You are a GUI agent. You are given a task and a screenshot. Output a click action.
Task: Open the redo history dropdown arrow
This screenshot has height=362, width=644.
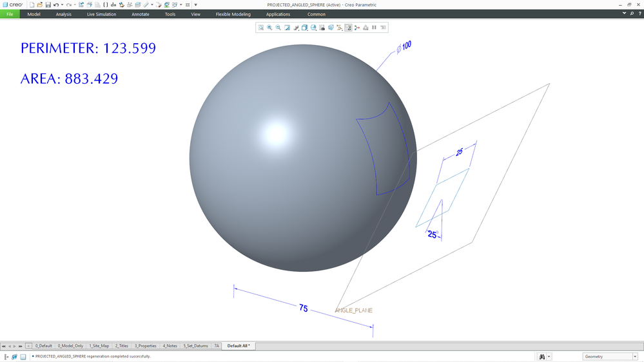tap(75, 5)
